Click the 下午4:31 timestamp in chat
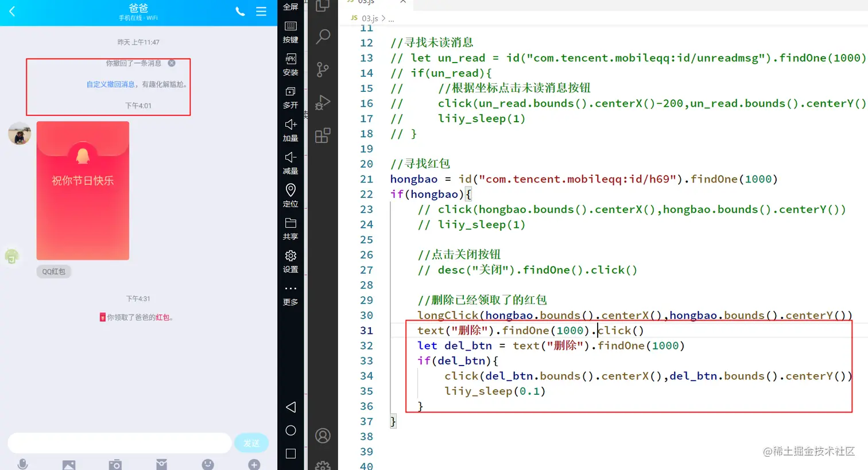This screenshot has width=868, height=470. tap(138, 299)
